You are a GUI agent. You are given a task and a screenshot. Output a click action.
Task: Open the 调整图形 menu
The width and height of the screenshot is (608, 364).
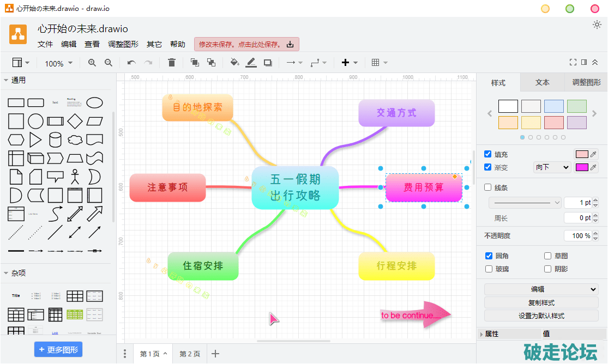coord(123,45)
